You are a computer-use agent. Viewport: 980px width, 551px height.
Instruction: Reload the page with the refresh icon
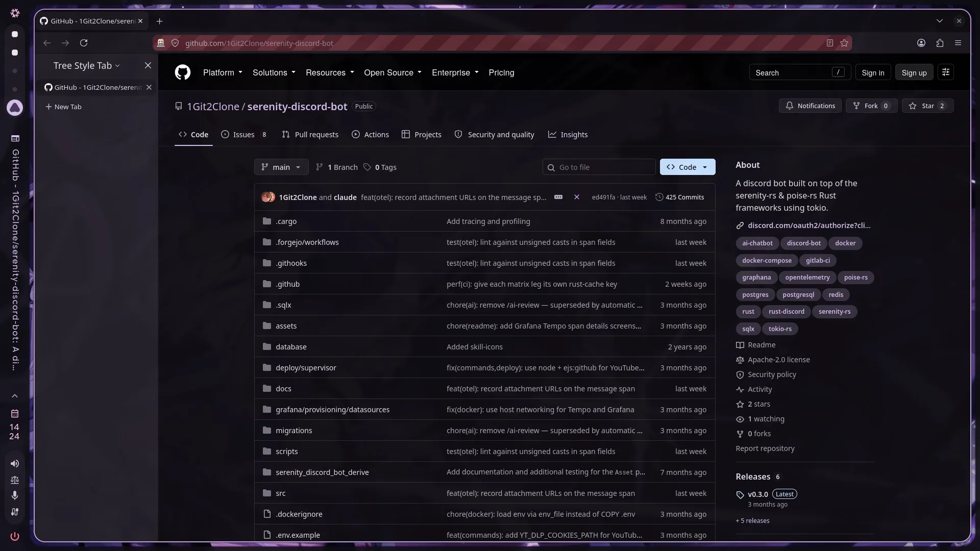84,43
